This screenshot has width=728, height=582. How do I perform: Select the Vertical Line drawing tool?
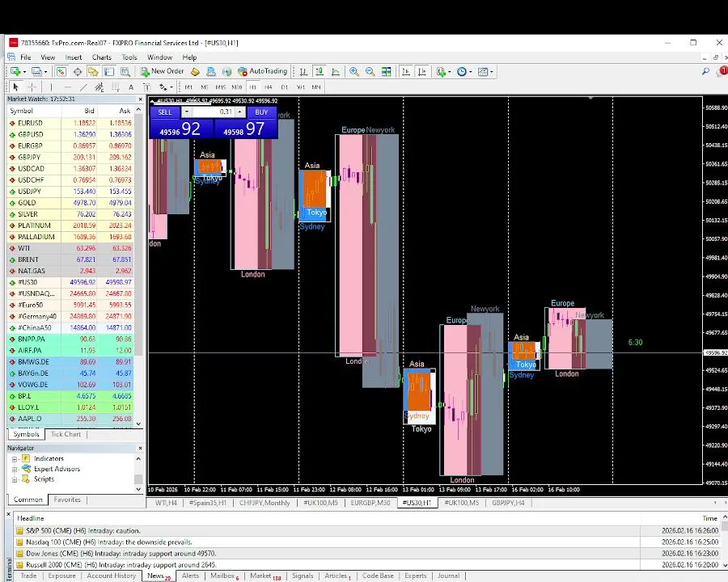(51, 86)
